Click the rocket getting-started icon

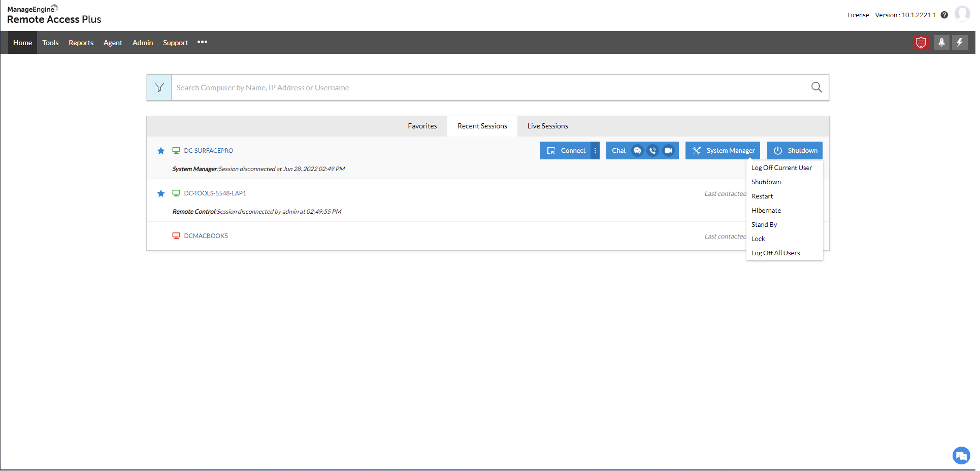click(x=941, y=43)
